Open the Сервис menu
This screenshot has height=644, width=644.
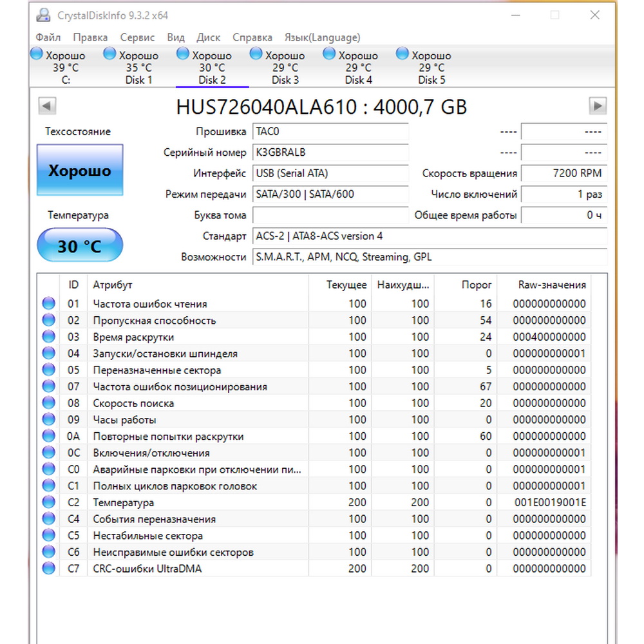coord(137,37)
